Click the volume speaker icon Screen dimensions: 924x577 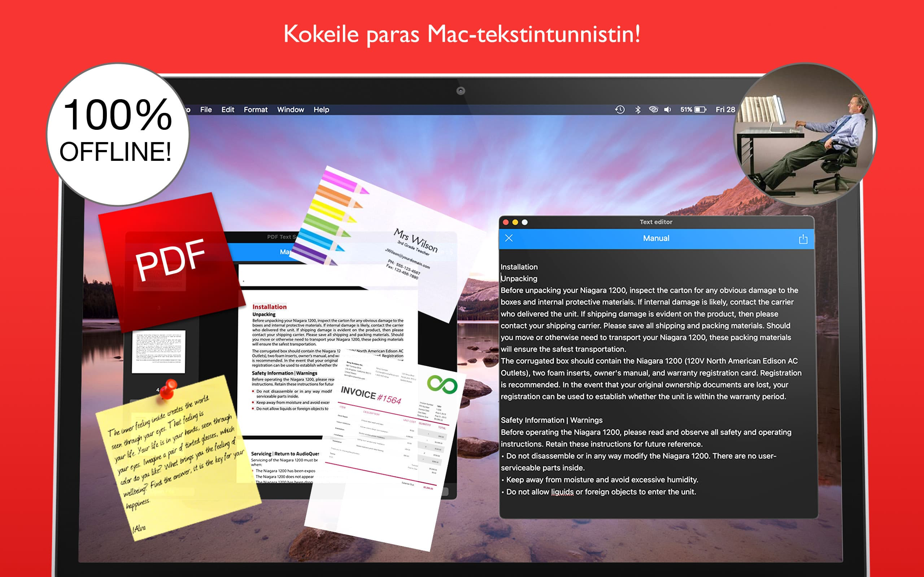pyautogui.click(x=667, y=110)
